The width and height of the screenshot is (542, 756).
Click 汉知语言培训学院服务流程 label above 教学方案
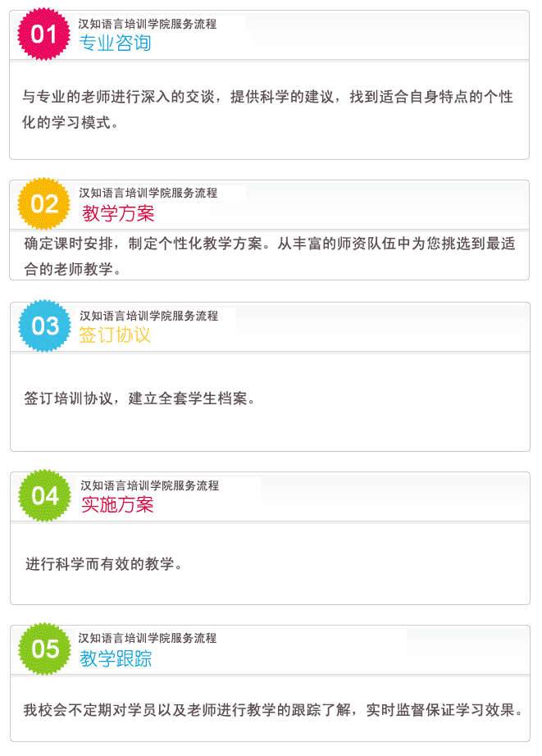click(148, 193)
